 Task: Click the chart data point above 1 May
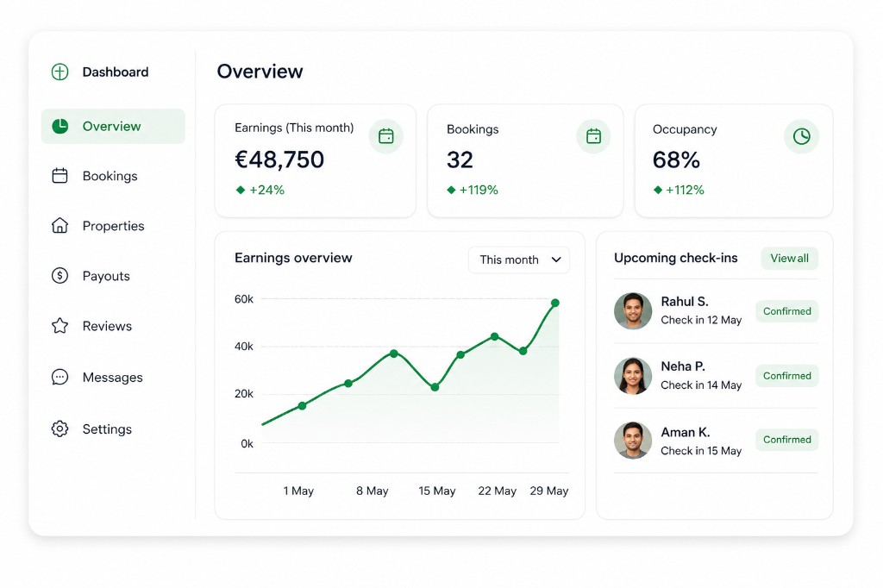point(303,405)
